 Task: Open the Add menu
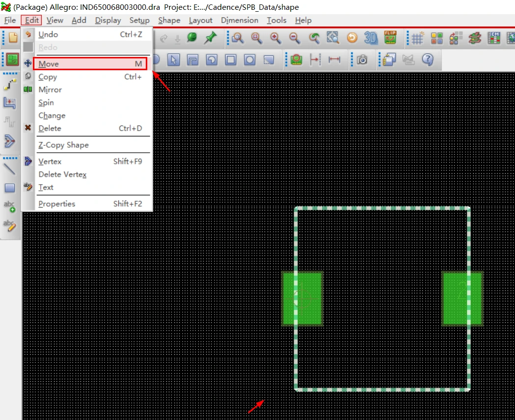point(79,20)
